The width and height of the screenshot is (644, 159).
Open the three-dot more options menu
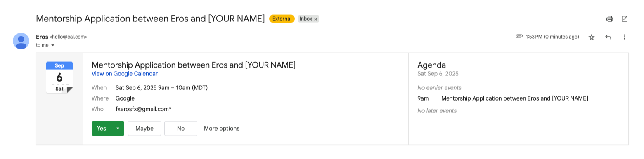[x=625, y=37]
